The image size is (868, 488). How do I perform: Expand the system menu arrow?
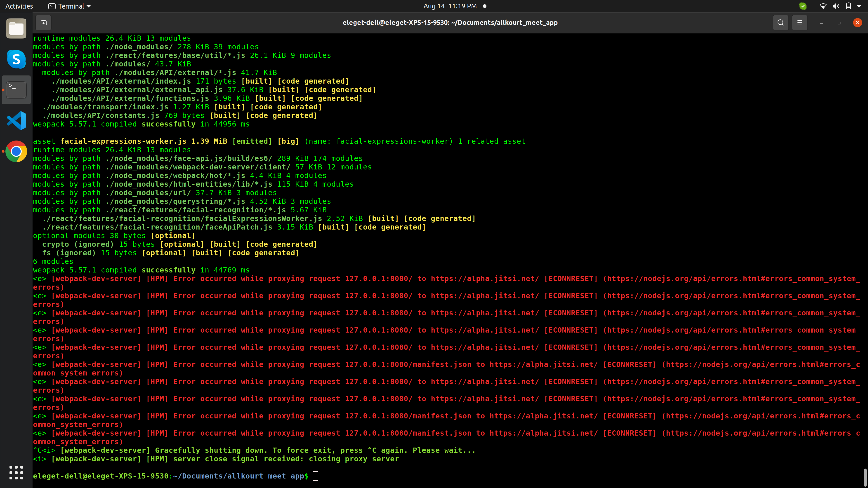click(859, 6)
